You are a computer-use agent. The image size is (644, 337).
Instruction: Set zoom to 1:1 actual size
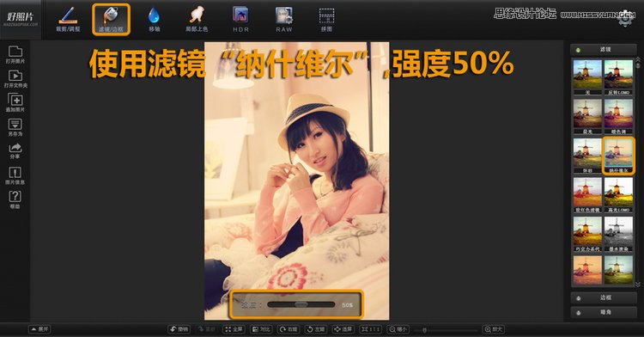(x=370, y=329)
